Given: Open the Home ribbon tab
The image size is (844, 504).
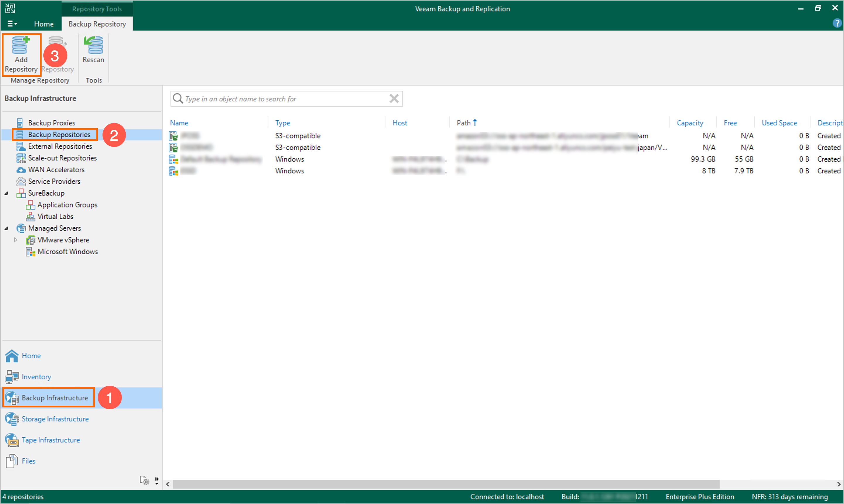Looking at the screenshot, I should (44, 24).
